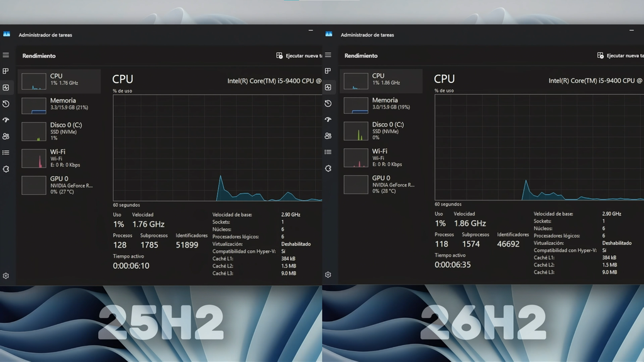Click uptime value '0:00:06:35'
644x362 pixels.
[453, 265]
